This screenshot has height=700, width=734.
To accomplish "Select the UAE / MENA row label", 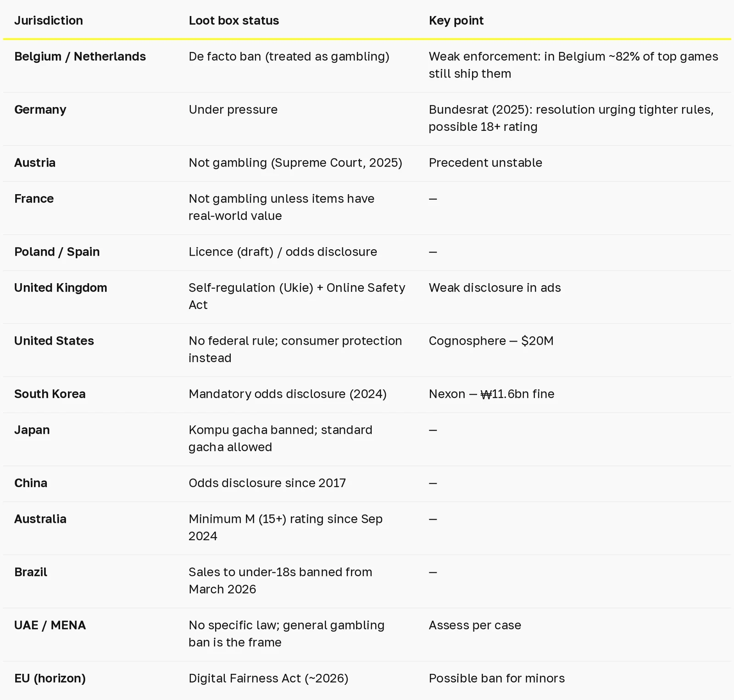I will 50,625.
